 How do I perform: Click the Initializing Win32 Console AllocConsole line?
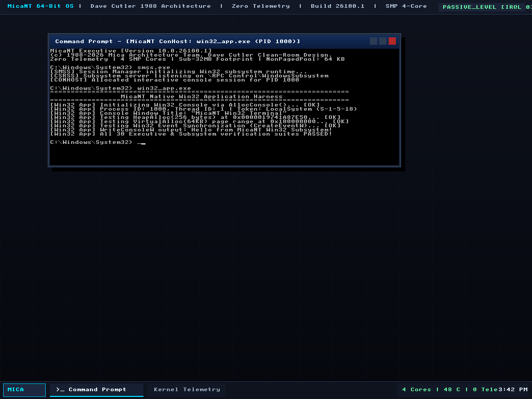tap(185, 105)
